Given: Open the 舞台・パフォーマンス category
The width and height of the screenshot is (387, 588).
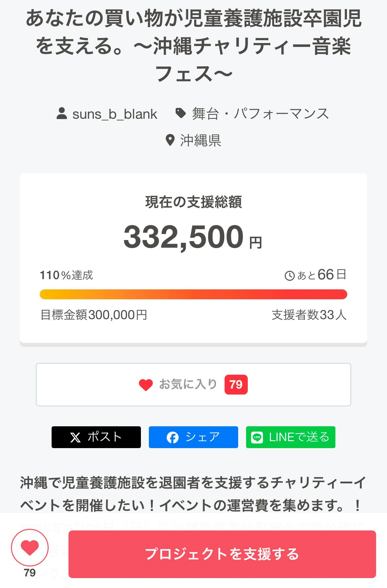Looking at the screenshot, I should pyautogui.click(x=260, y=114).
